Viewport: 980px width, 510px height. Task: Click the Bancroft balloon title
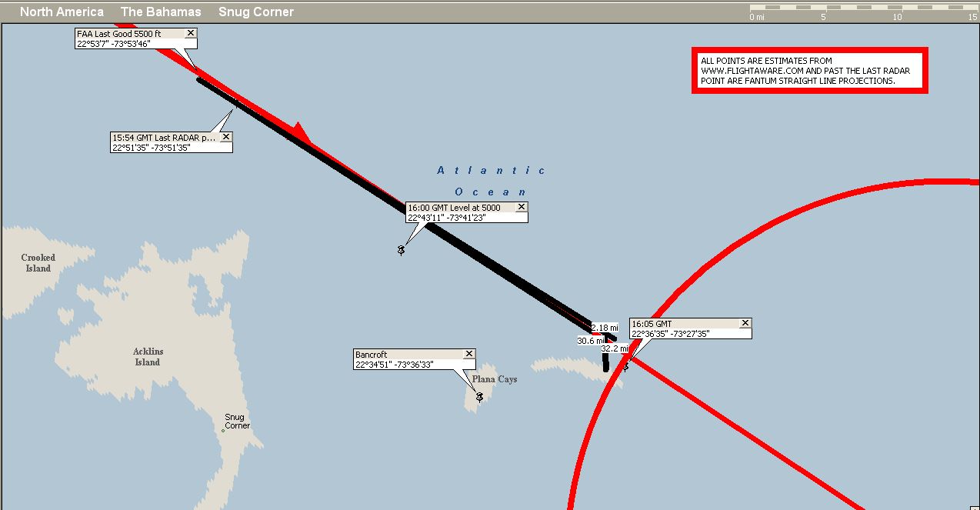371,355
